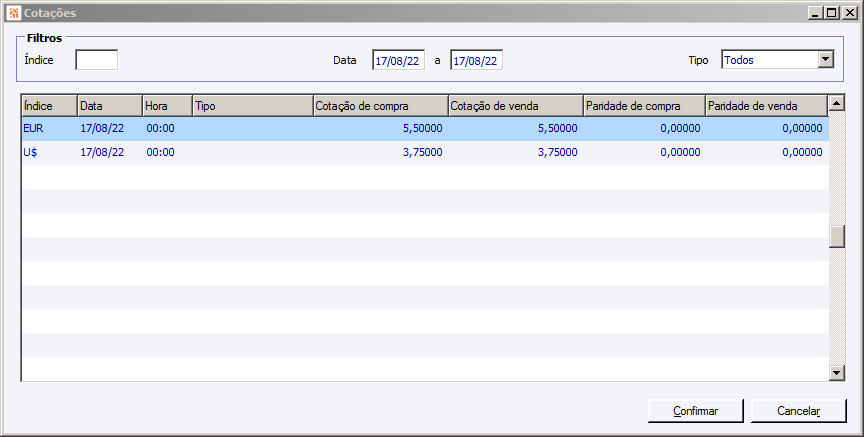This screenshot has width=864, height=437.
Task: Click U$ sale quotation 3,75000
Action: (x=558, y=153)
